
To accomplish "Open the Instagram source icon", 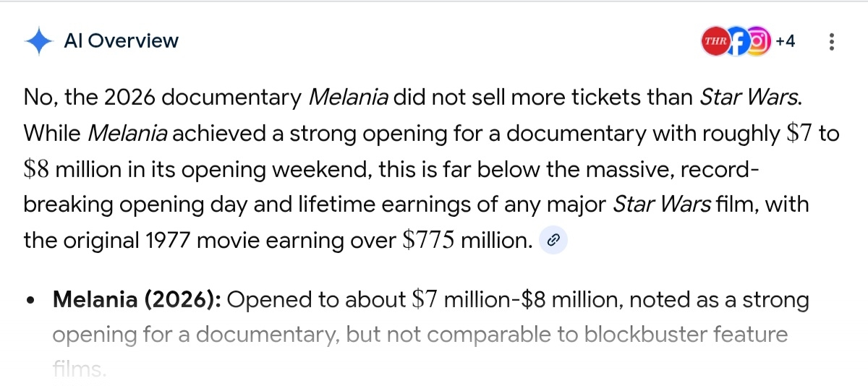I will (757, 41).
